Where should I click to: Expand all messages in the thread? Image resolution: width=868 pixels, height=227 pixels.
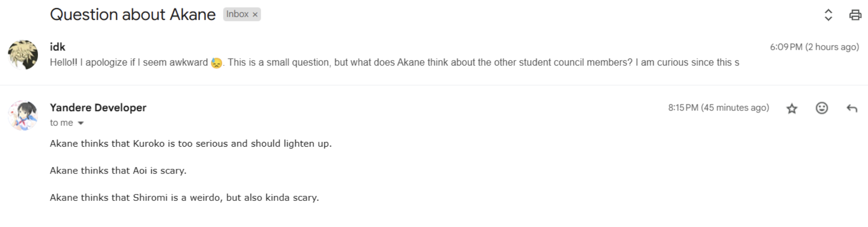(x=828, y=15)
